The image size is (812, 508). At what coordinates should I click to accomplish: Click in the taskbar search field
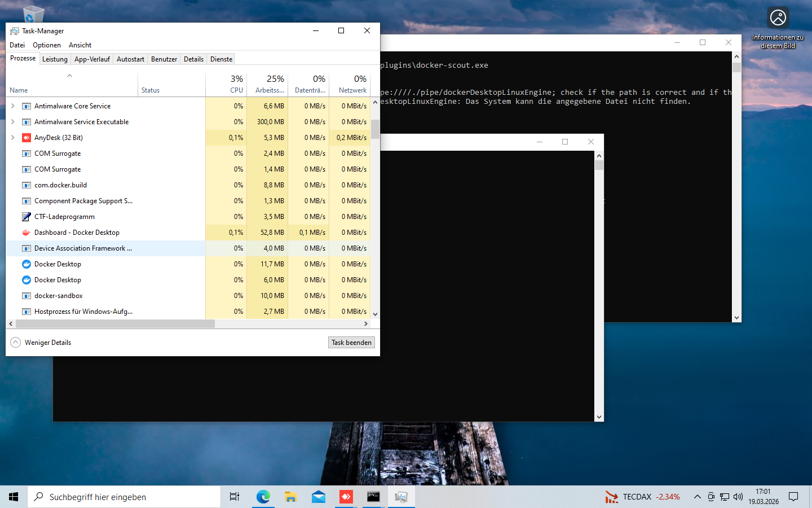coord(124,497)
